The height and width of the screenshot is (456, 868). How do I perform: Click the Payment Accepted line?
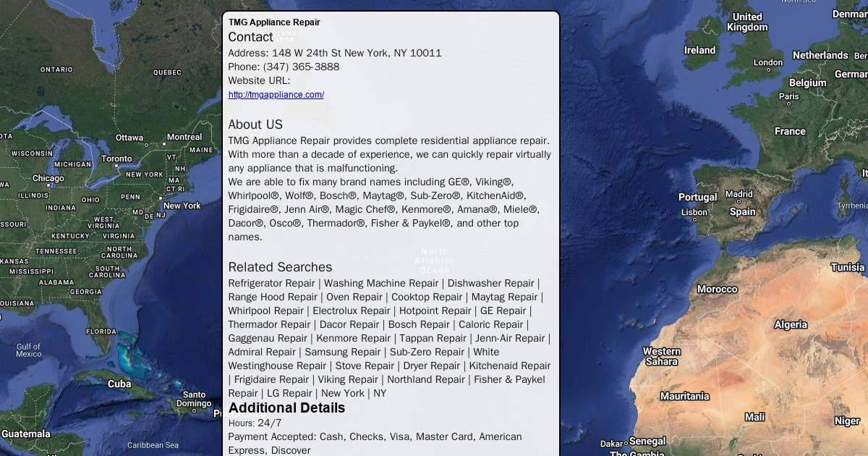(x=375, y=443)
